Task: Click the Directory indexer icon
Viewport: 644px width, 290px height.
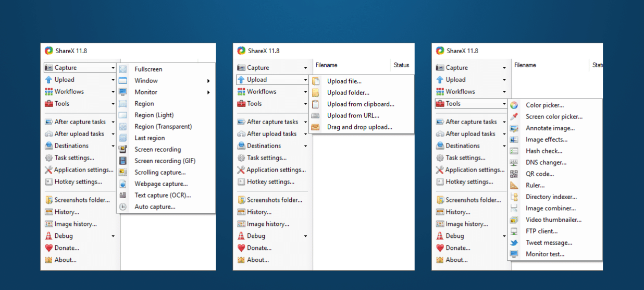Action: tap(514, 197)
